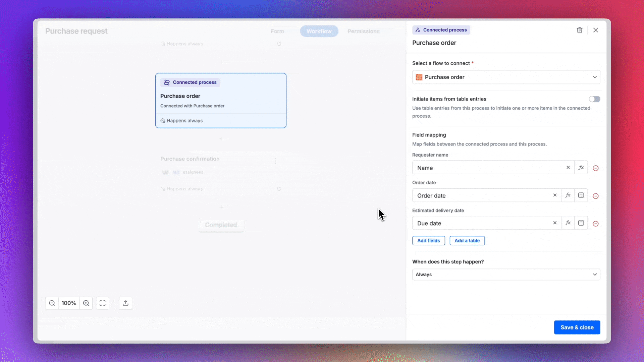Remove the Estimated delivery date mapping

coord(596,224)
